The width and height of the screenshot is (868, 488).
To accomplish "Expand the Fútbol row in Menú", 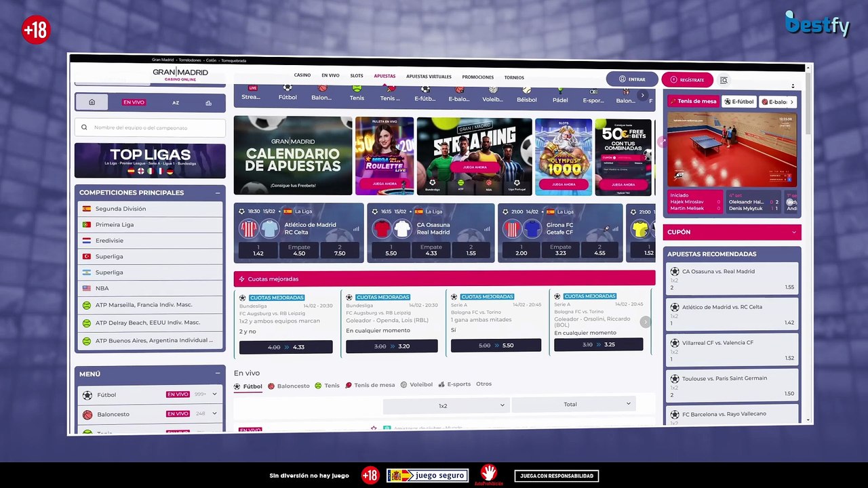I will tap(214, 394).
